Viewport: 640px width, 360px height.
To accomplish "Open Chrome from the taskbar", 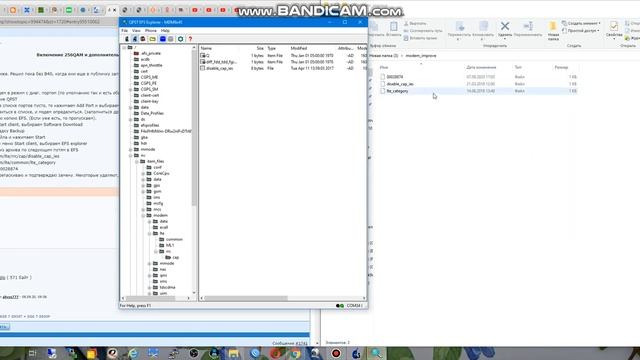I will [x=296, y=353].
